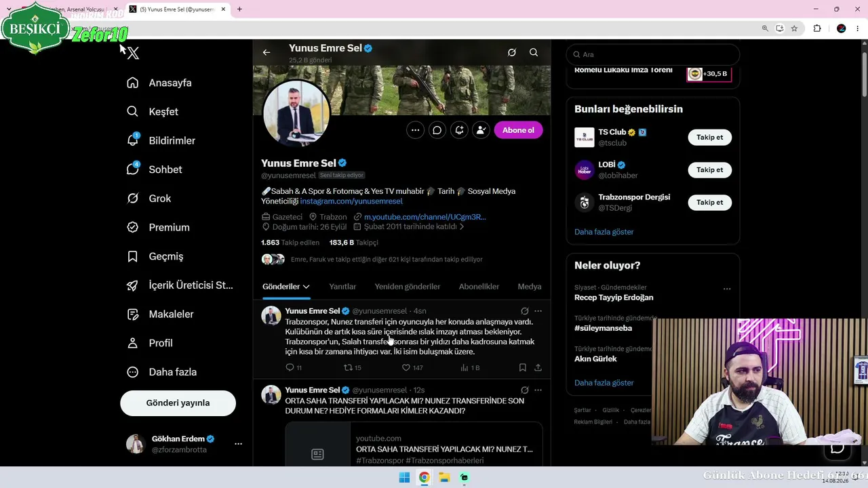
Task: Open a new browser tab
Action: tap(239, 9)
